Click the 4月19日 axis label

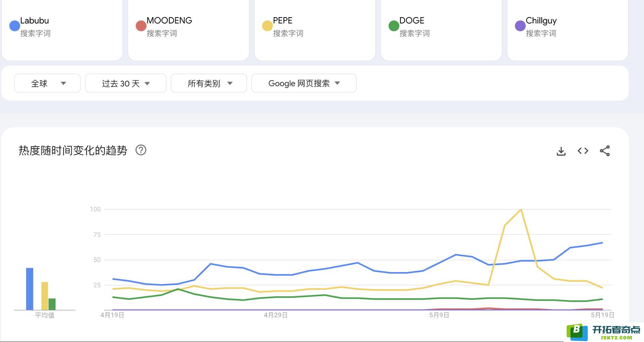click(x=112, y=315)
